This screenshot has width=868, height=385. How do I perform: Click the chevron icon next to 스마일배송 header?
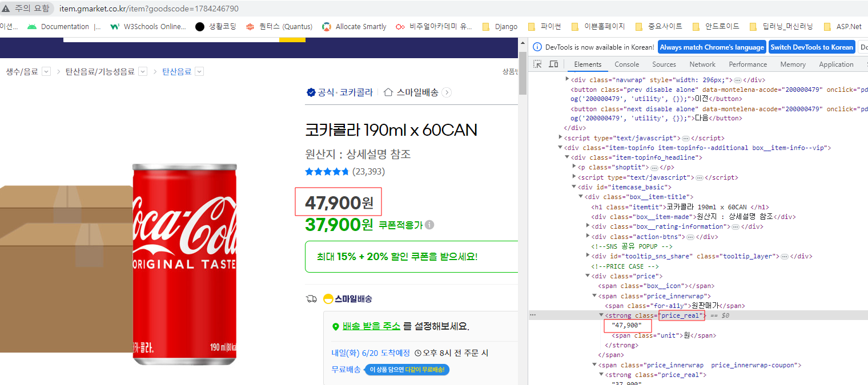click(x=447, y=92)
